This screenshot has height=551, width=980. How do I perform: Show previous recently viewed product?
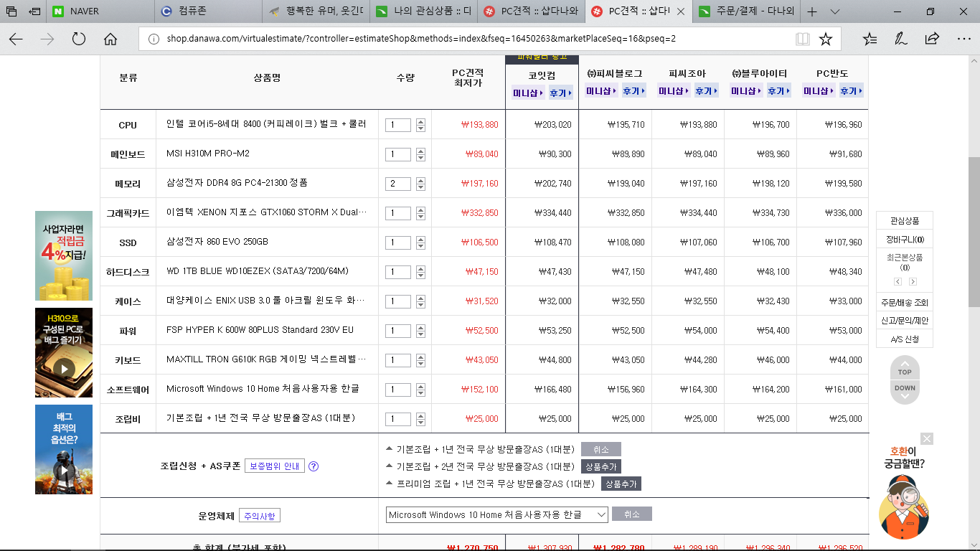(897, 281)
